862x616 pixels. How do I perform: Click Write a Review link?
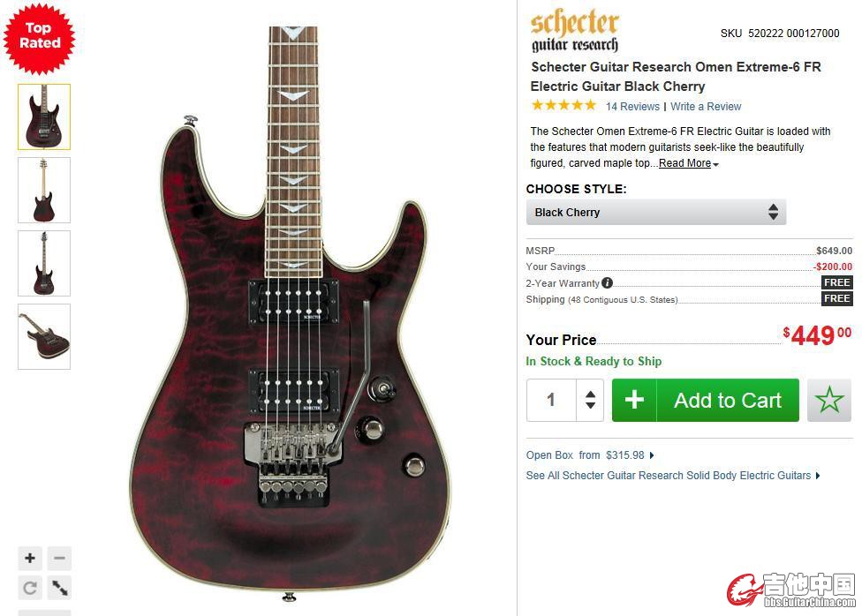(x=706, y=107)
